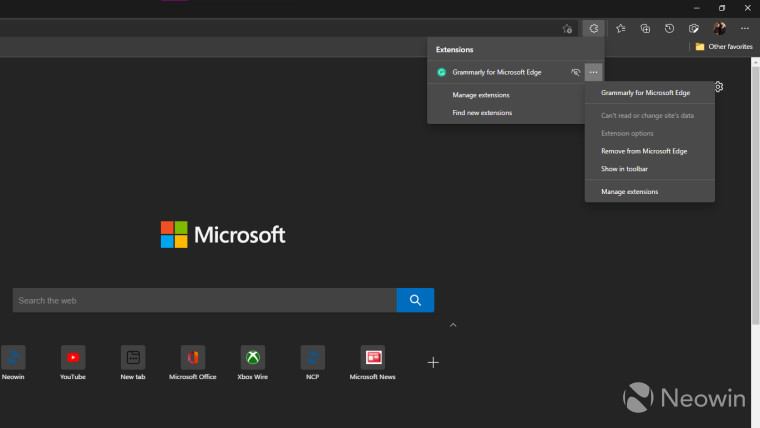This screenshot has width=760, height=428.
Task: Open page settings gear icon
Action: (x=719, y=87)
